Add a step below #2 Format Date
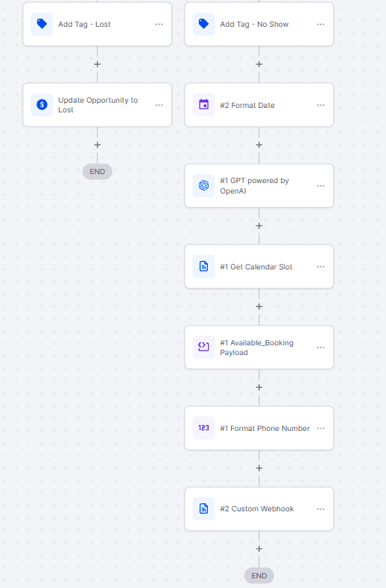386x588 pixels. 259,144
